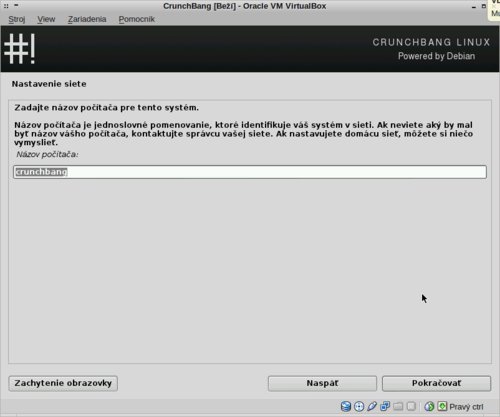Click the Pravý ctrl host key label
Image resolution: width=500 pixels, height=417 pixels.
click(x=466, y=407)
